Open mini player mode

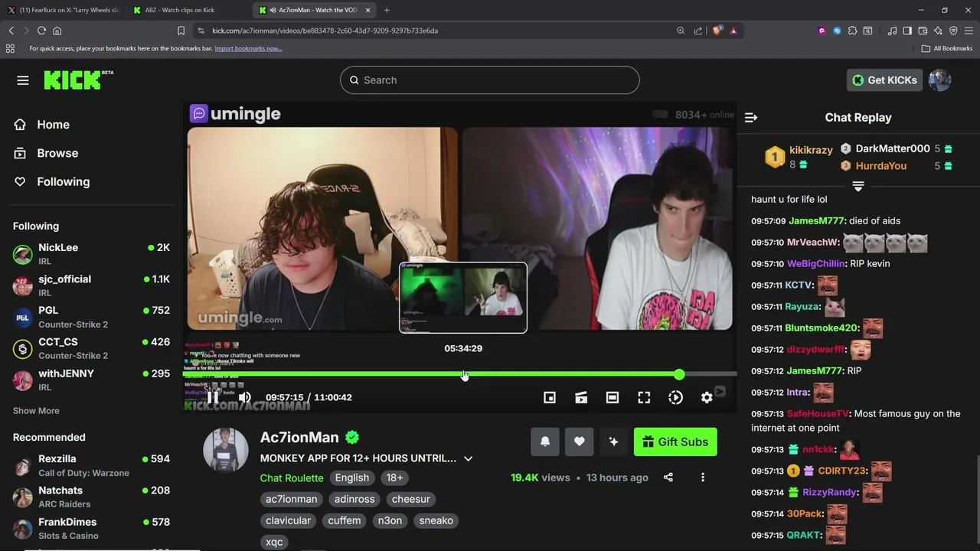pos(550,397)
